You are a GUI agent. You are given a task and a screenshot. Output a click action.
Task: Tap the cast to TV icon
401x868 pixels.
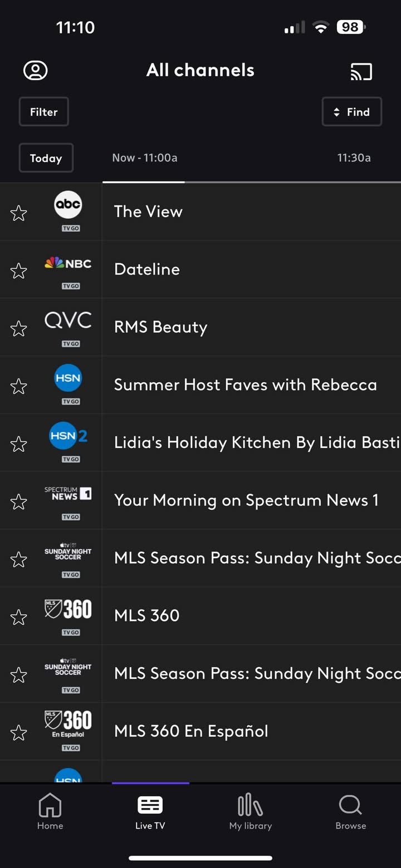[x=361, y=71]
